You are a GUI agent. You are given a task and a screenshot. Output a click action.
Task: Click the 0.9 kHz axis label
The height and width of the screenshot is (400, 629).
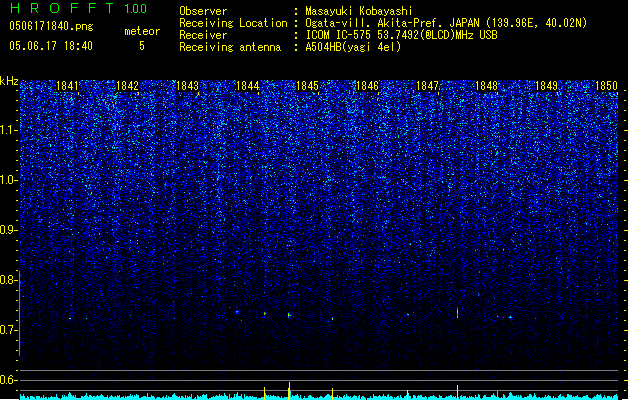coord(8,230)
